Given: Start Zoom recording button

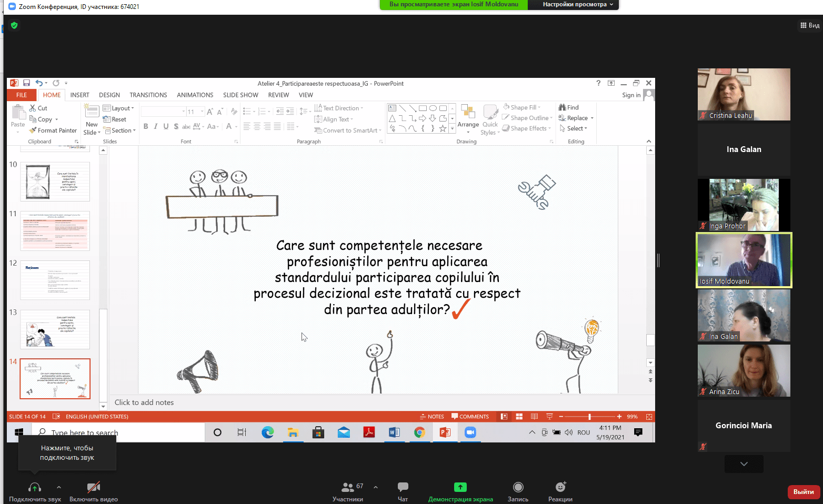Looking at the screenshot, I should 518,491.
